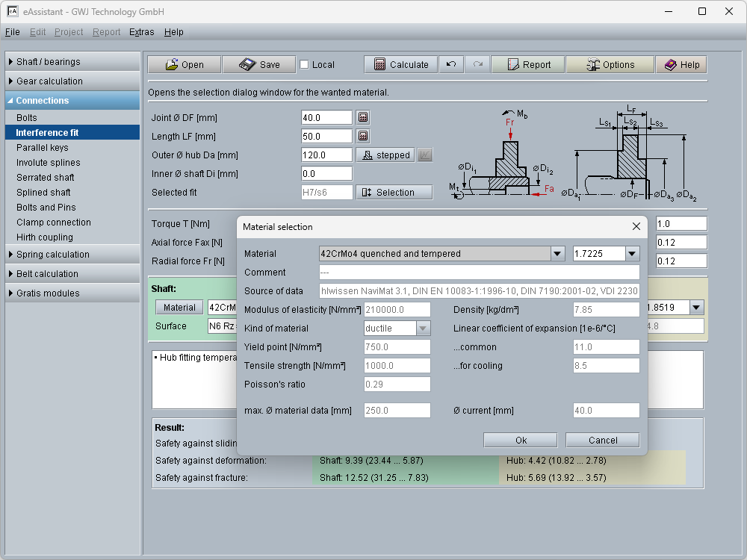Close the Material selection dialog with X
The height and width of the screenshot is (560, 747).
(x=636, y=227)
